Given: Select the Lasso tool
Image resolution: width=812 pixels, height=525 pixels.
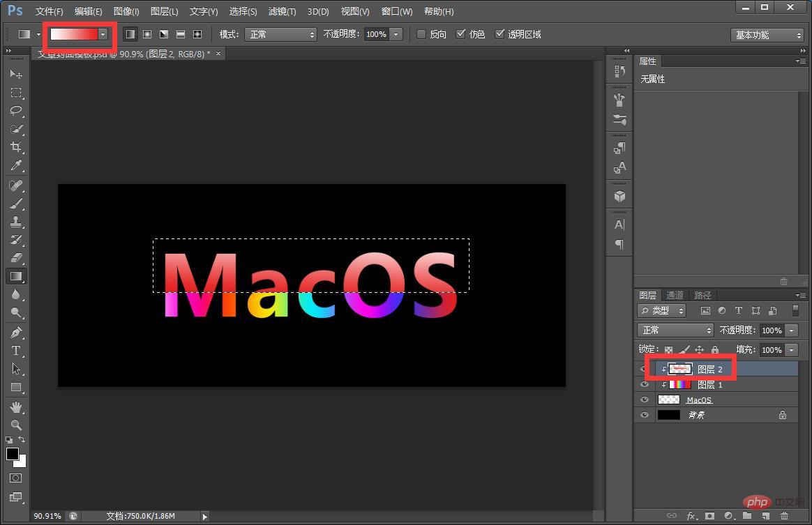Looking at the screenshot, I should click(15, 110).
